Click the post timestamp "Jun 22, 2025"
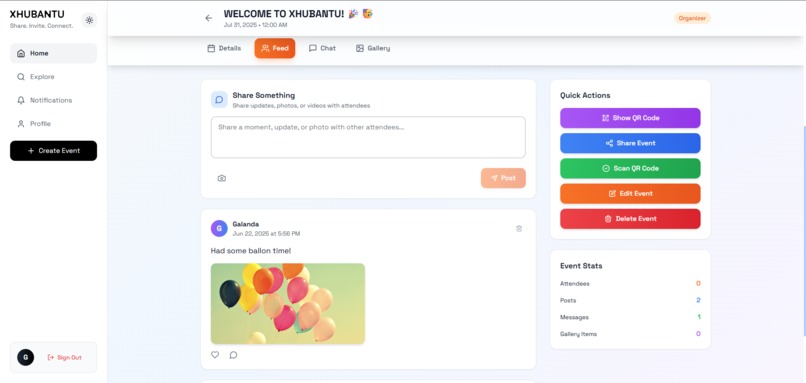 point(248,234)
